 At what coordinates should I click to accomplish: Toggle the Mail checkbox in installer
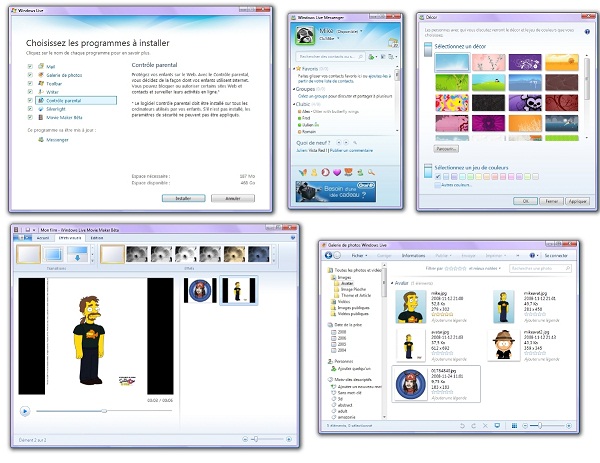coord(30,66)
